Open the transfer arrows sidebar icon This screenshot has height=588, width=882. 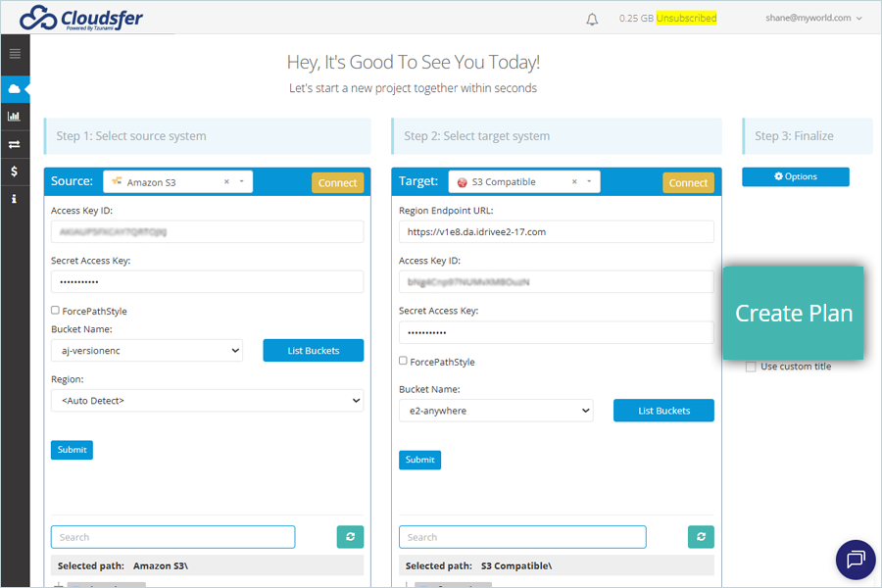[14, 145]
